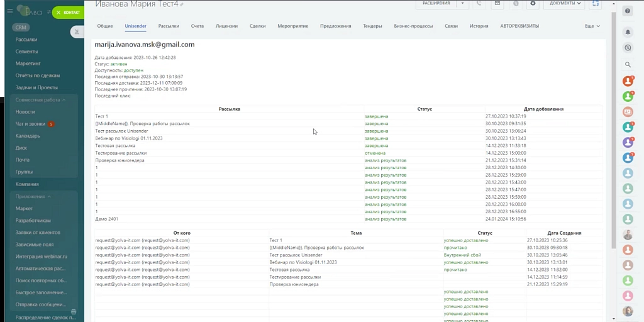The height and width of the screenshot is (322, 644).
Task: Open Маркет in the left sidebar
Action: [x=25, y=209]
